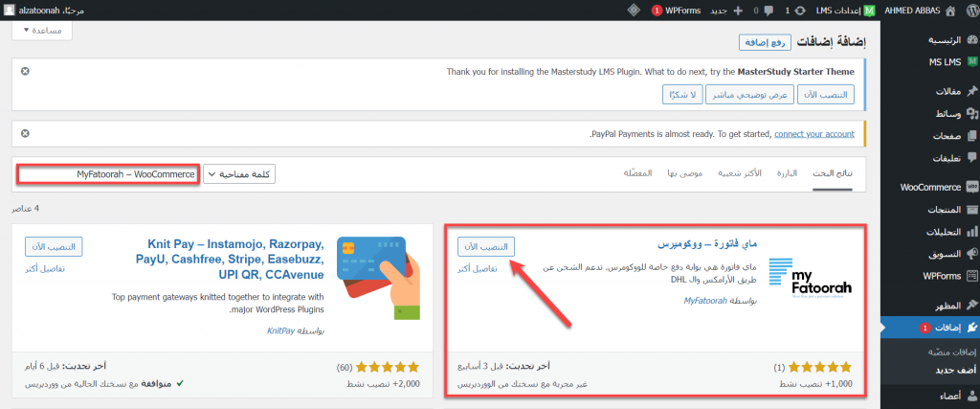Click the diamond icon in admin bar
Screen dimensions: 980x409
(x=633, y=10)
